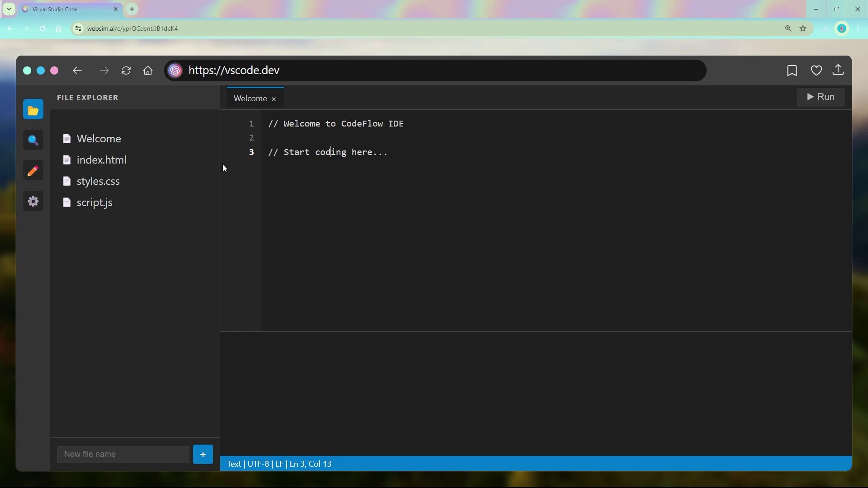Open Chrome zoom magnifier icon

(788, 28)
